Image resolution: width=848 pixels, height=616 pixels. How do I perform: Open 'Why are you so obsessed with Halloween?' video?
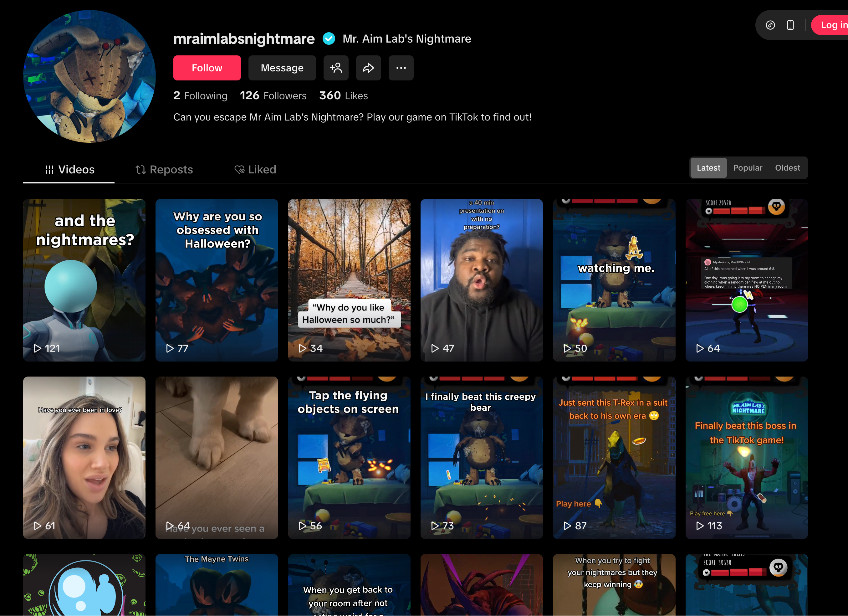pyautogui.click(x=217, y=280)
